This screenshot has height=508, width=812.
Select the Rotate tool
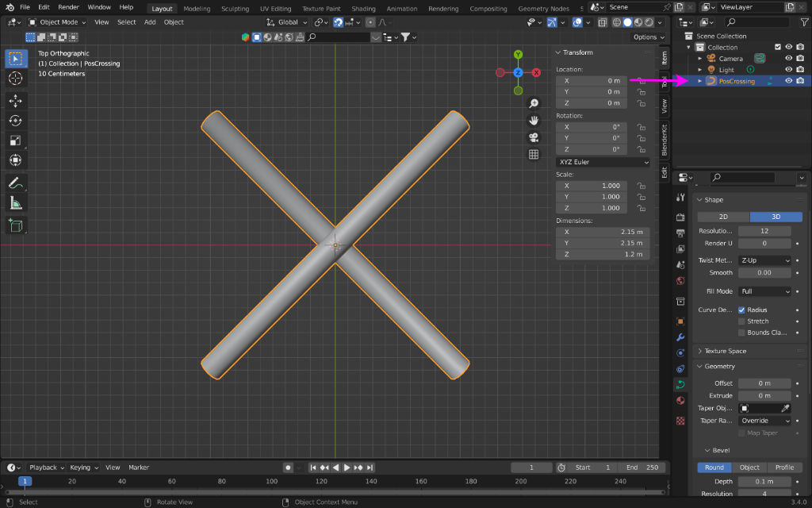16,121
